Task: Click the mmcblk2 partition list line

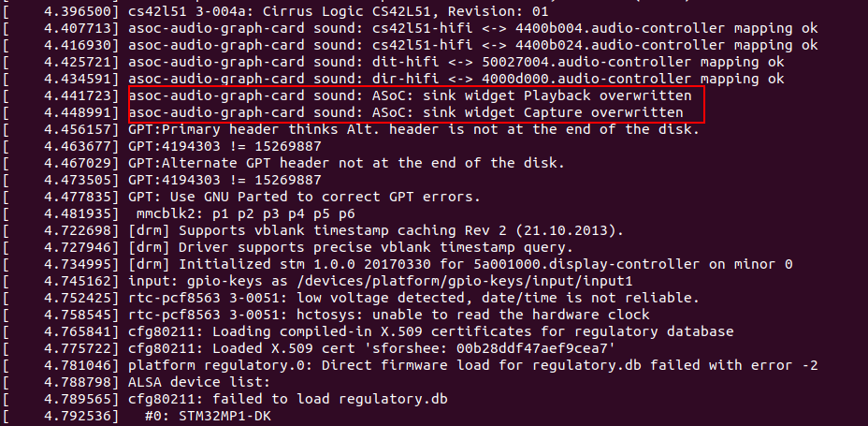Action: [228, 213]
